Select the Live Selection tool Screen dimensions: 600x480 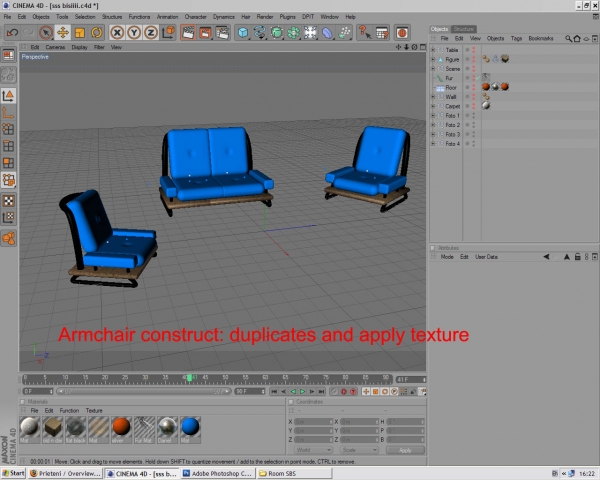(x=46, y=33)
